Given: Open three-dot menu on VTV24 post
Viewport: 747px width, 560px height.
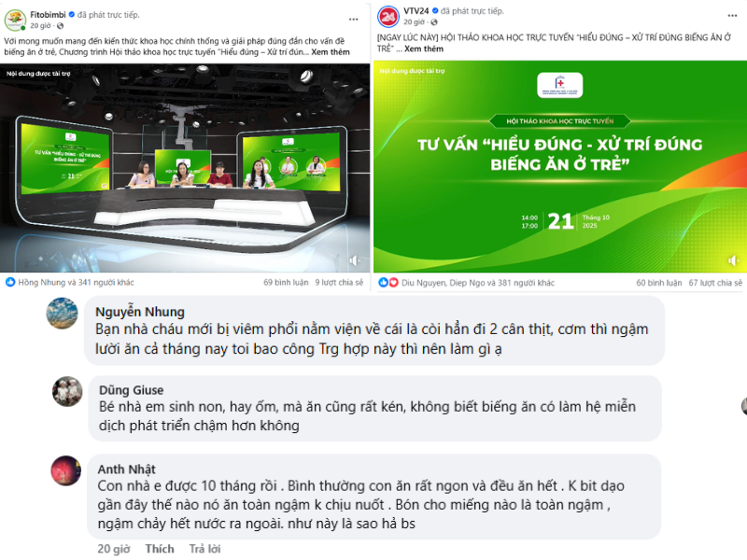Looking at the screenshot, I should (x=732, y=16).
